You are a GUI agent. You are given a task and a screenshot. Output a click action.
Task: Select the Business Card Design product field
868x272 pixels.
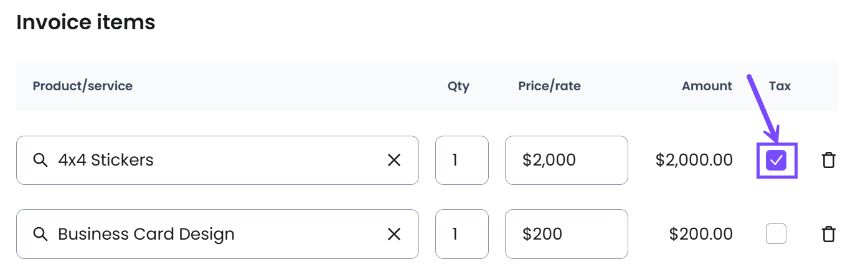[x=217, y=234]
